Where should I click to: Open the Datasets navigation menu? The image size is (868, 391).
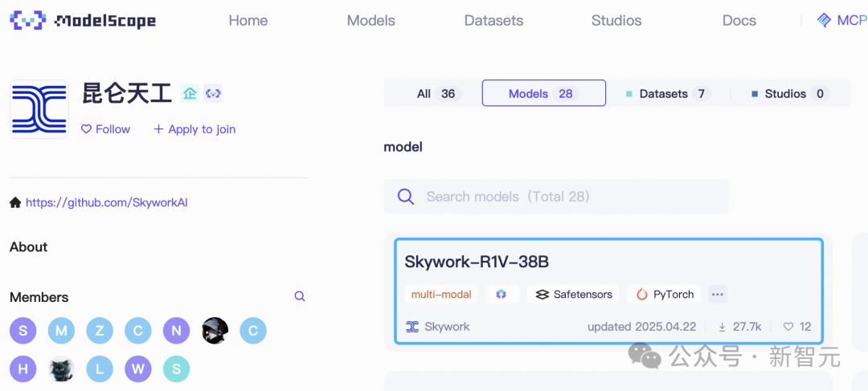tap(493, 20)
